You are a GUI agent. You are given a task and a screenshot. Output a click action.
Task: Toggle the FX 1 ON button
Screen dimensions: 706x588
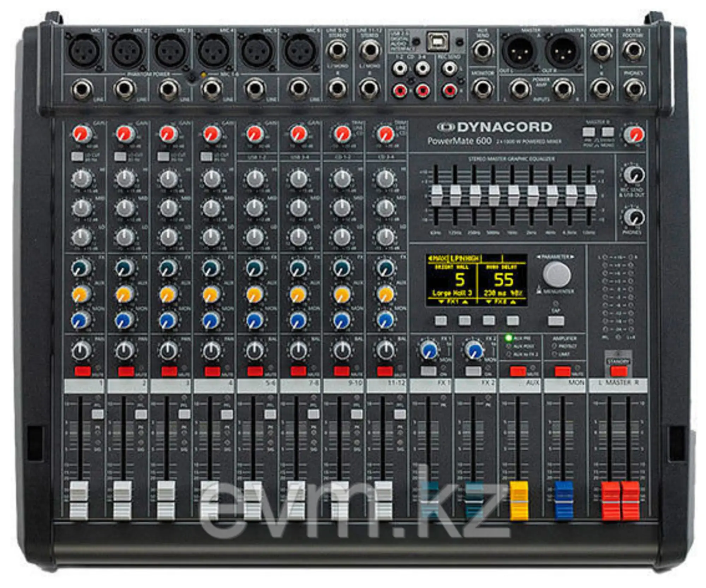[x=429, y=371]
